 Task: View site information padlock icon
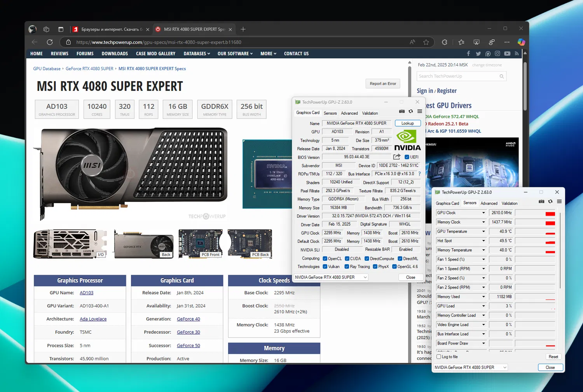coord(68,42)
